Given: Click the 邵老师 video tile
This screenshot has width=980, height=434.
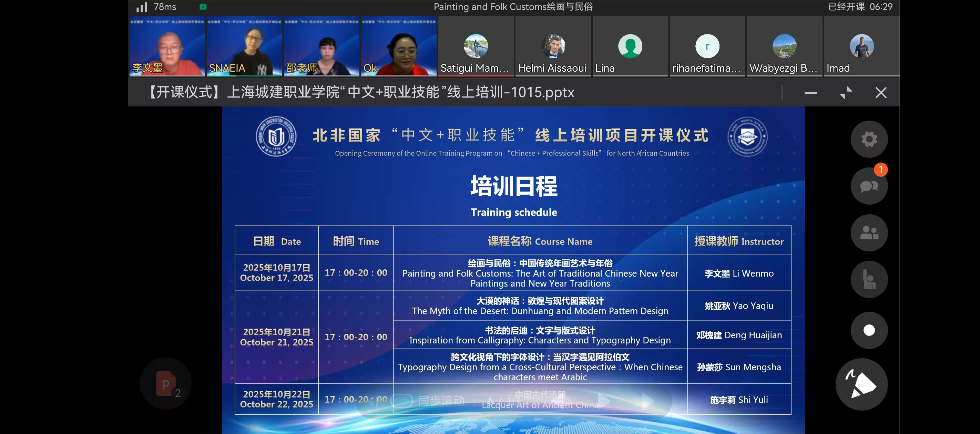Looking at the screenshot, I should [321, 46].
